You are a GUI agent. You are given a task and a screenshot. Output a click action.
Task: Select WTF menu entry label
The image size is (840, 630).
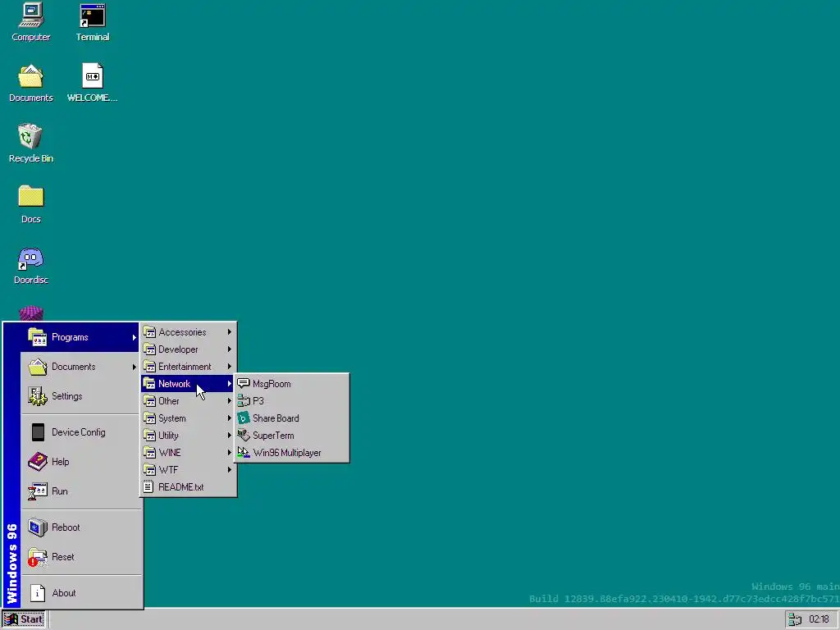click(x=168, y=470)
